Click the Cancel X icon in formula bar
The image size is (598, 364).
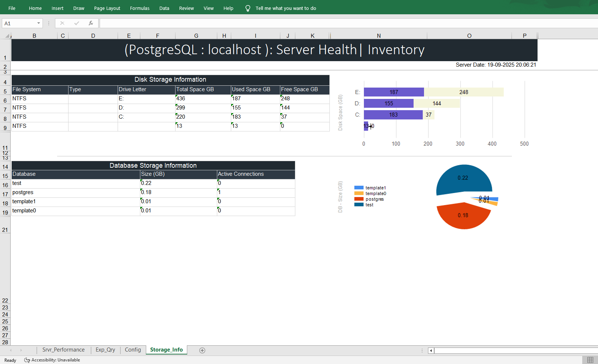click(x=62, y=23)
